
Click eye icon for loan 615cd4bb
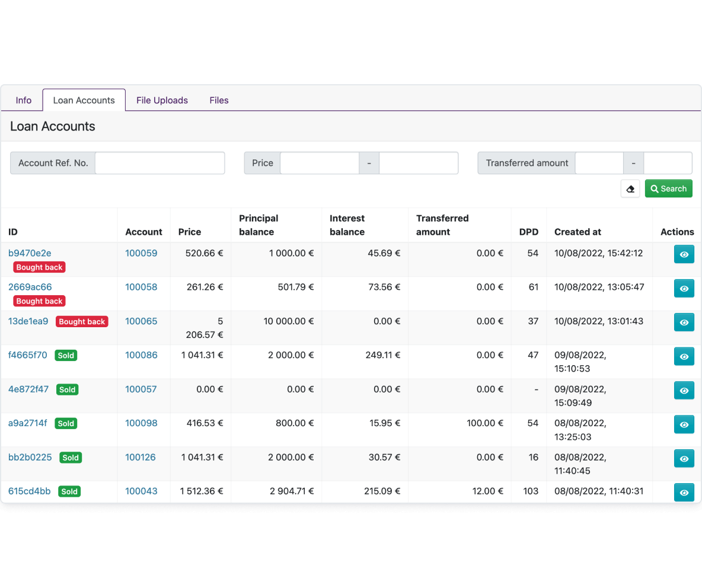(684, 493)
